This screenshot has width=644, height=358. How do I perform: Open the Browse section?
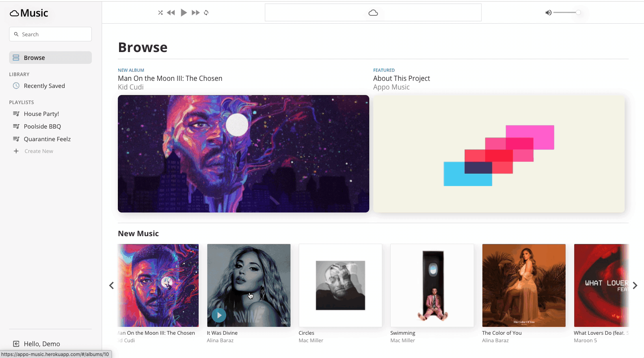(50, 58)
